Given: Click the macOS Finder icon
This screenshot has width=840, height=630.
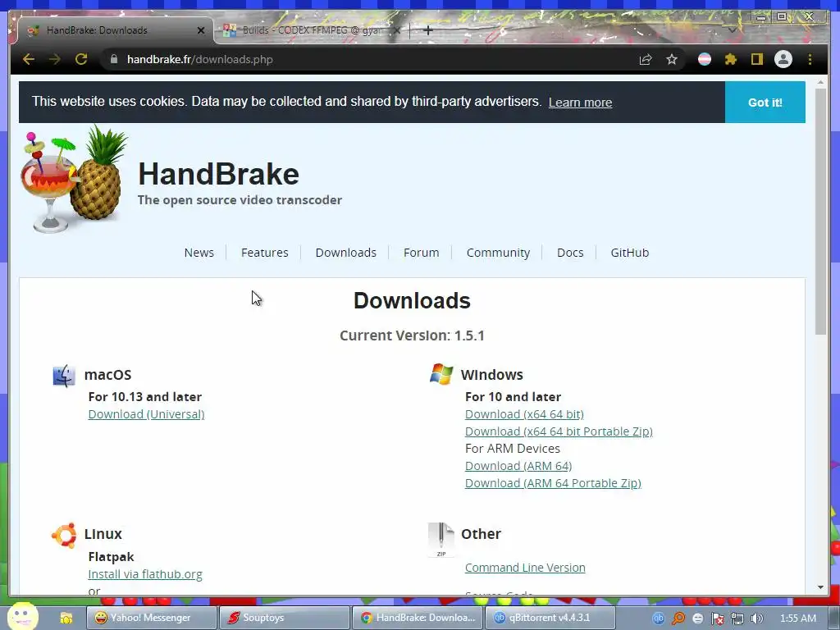Looking at the screenshot, I should tap(64, 376).
